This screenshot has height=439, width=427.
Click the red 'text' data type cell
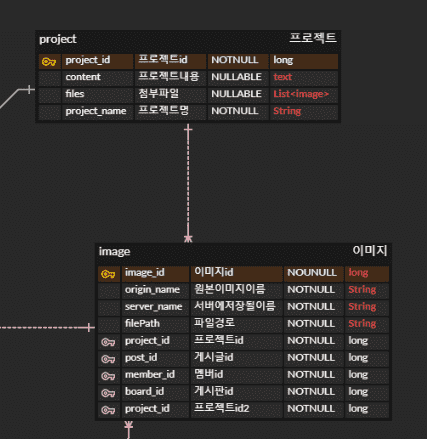304,78
